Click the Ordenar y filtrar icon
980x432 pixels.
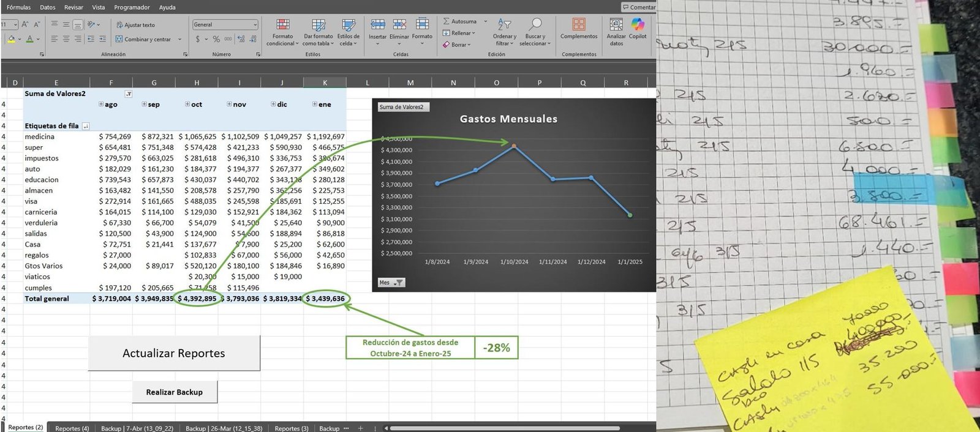click(504, 25)
